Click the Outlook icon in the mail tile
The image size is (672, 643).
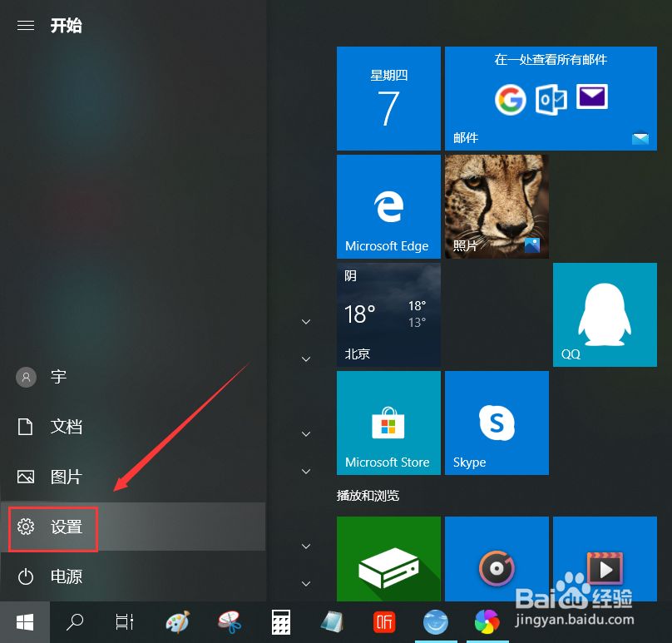(551, 100)
